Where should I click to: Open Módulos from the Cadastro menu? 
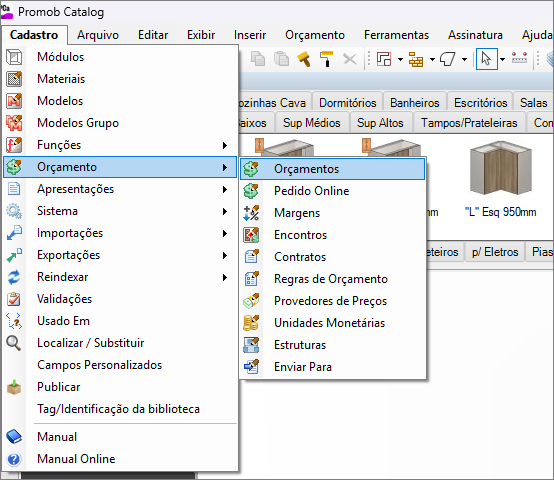coord(120,57)
